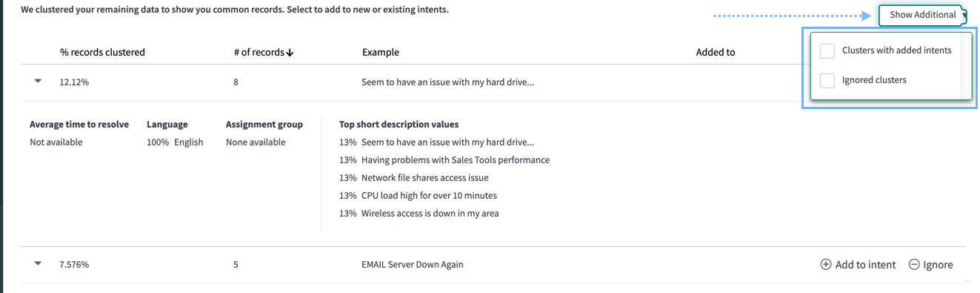The width and height of the screenshot is (980, 293).
Task: Click Add to intent for EMAIL Server cluster
Action: (858, 265)
